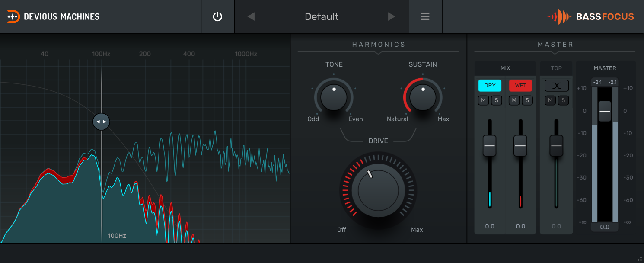Click the Tone knob
The image size is (644, 263).
pyautogui.click(x=334, y=97)
